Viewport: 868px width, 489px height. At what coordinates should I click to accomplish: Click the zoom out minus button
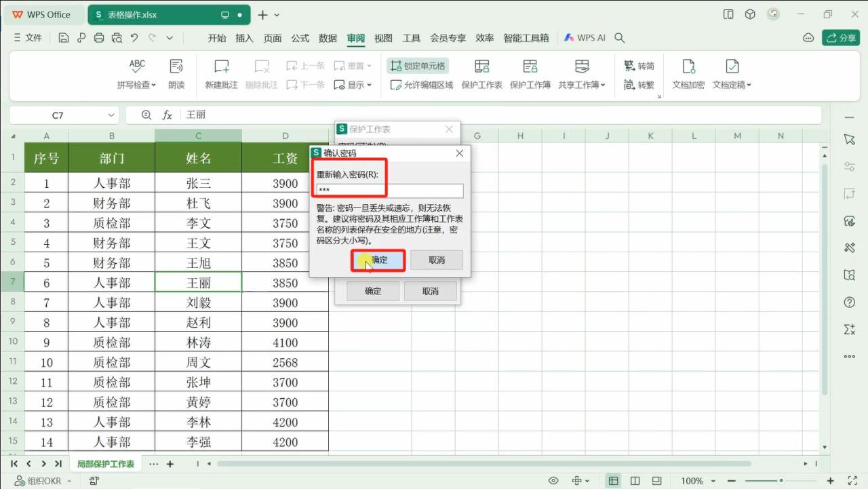coord(732,481)
